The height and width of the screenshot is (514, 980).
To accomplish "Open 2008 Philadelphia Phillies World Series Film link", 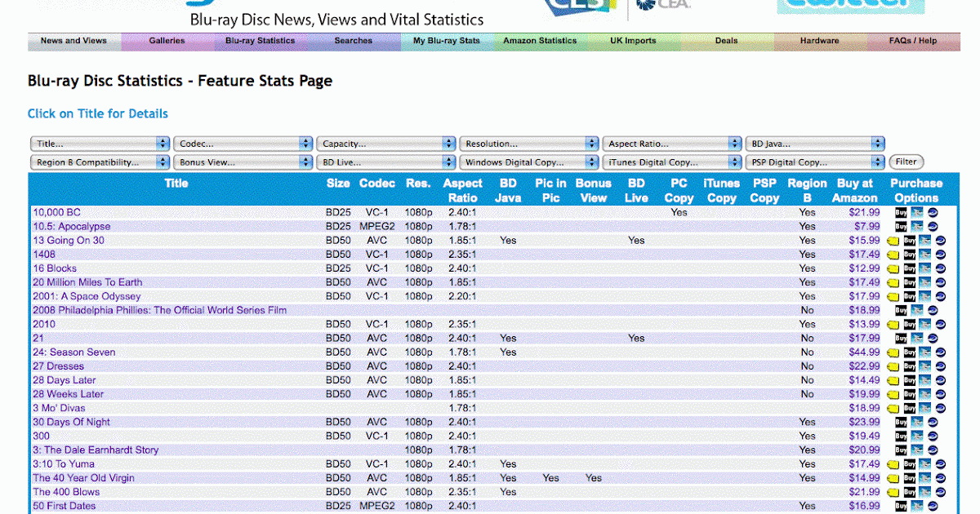I will pos(159,311).
